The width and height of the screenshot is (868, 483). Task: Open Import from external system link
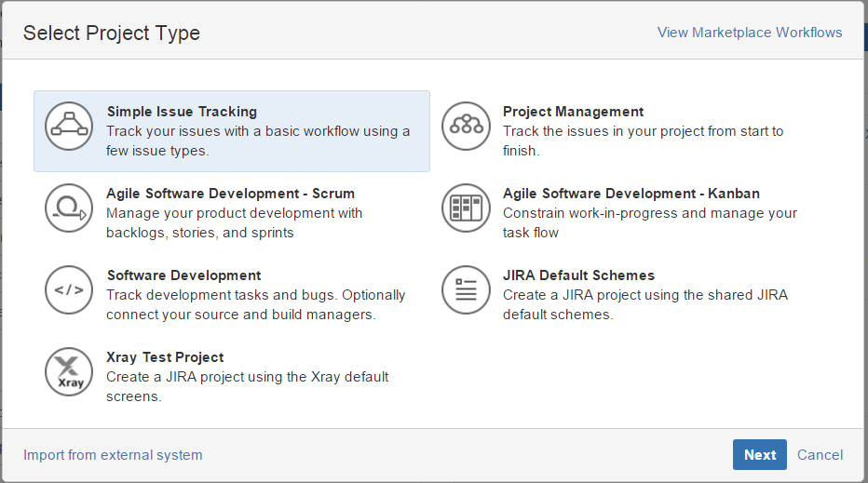[x=113, y=455]
